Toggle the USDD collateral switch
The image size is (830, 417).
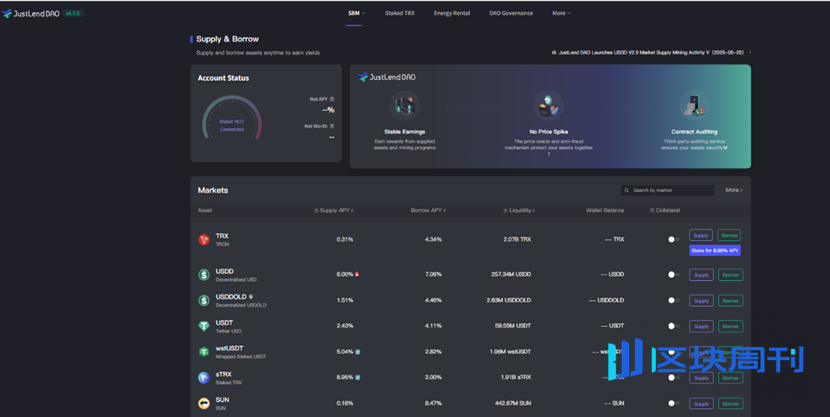(673, 275)
